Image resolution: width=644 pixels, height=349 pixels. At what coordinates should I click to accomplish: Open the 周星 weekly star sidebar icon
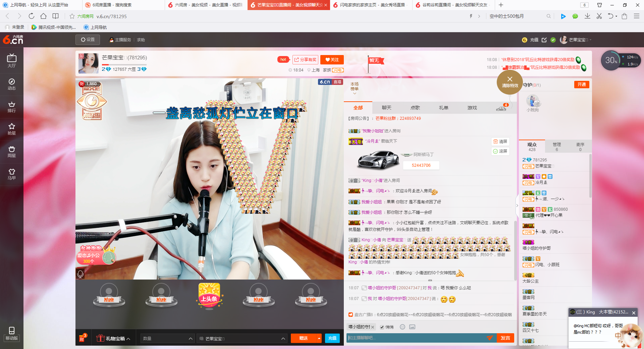tap(12, 152)
